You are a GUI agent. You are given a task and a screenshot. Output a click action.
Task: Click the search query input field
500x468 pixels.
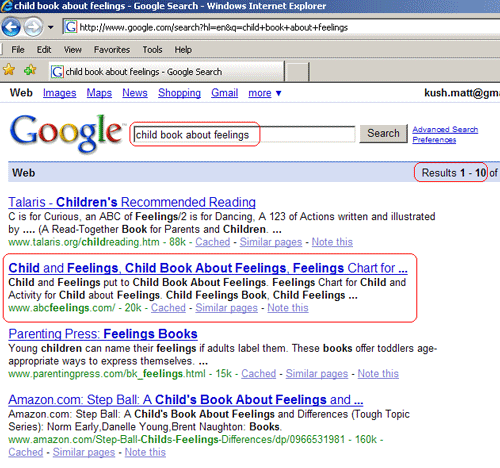pyautogui.click(x=244, y=135)
